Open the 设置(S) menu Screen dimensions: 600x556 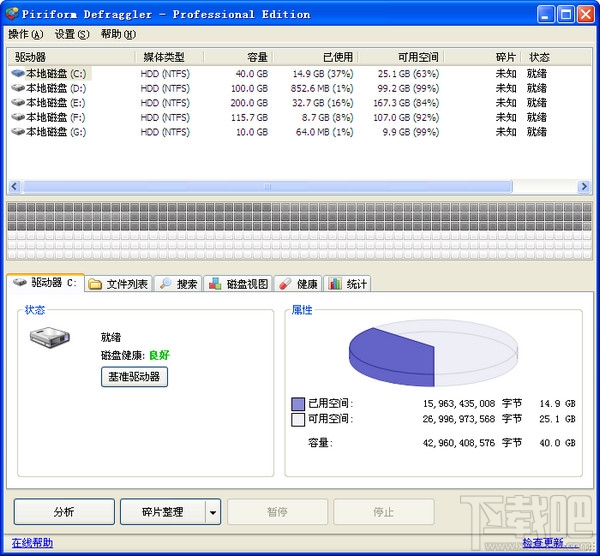click(x=72, y=34)
